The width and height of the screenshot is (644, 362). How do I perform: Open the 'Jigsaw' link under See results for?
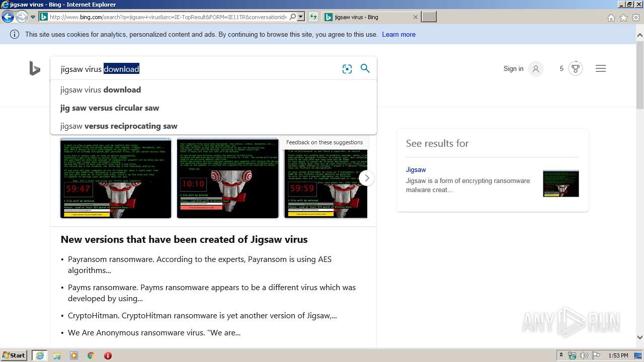(416, 169)
